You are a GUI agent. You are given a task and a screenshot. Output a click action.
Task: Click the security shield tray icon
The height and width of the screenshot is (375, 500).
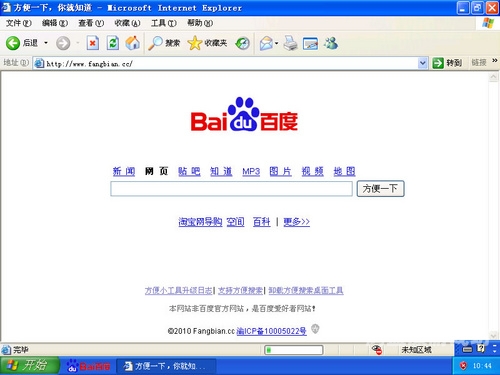click(x=463, y=366)
